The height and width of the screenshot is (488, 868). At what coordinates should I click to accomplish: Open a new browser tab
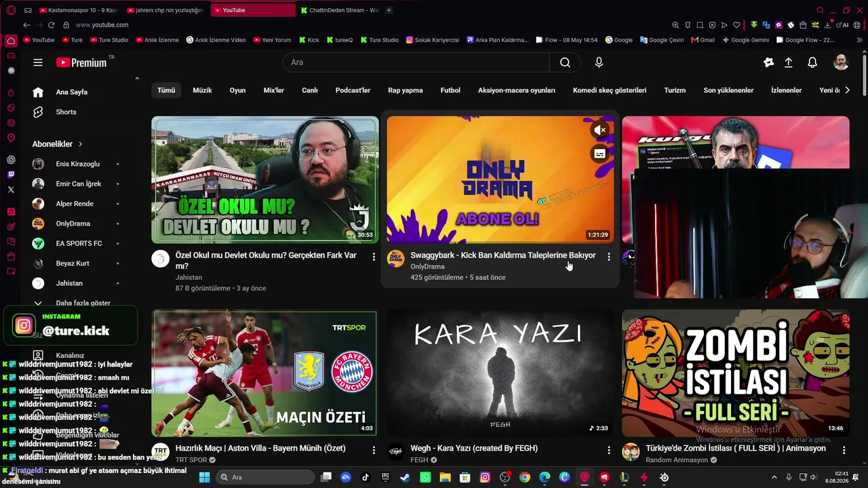[389, 10]
